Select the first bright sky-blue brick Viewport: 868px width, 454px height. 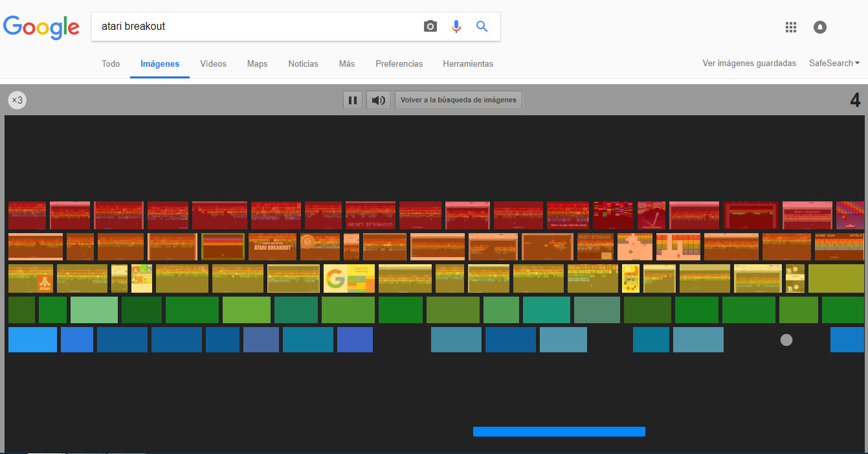(32, 340)
